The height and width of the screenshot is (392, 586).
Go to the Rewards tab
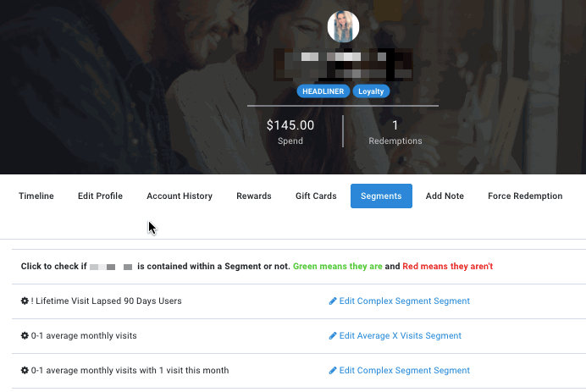coord(254,196)
